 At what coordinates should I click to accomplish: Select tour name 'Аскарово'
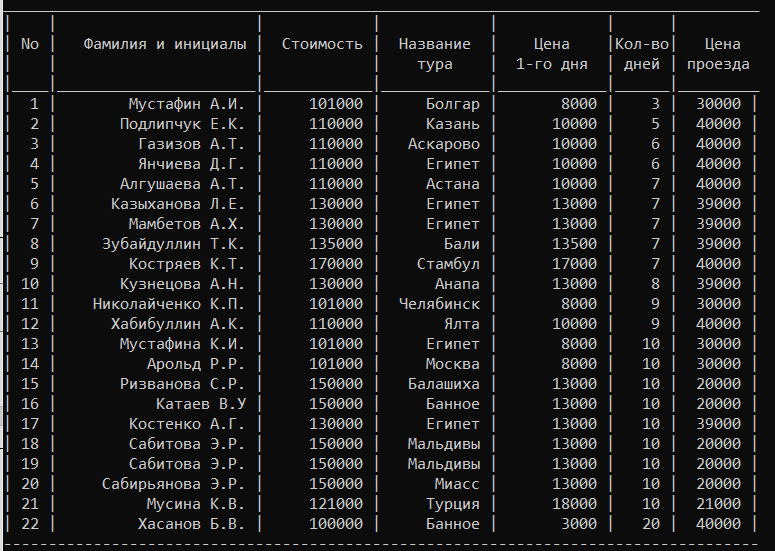(x=443, y=144)
